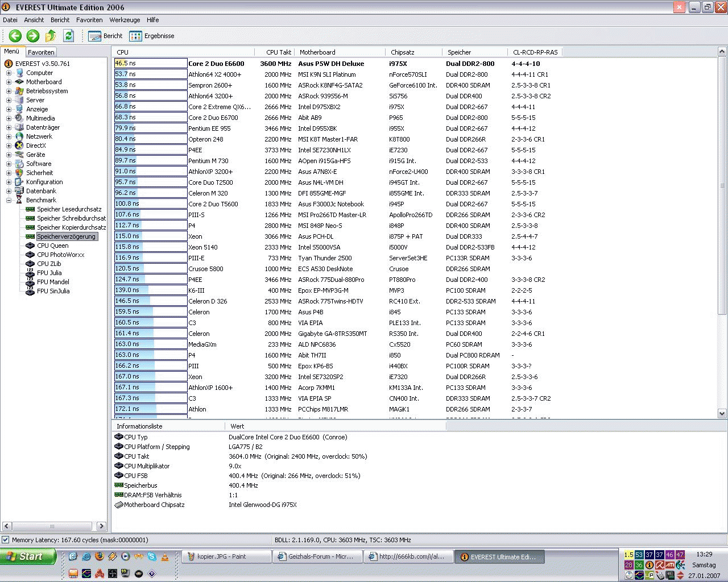Select the Software icon in tree
Viewport: 728px width, 582px height.
point(19,164)
